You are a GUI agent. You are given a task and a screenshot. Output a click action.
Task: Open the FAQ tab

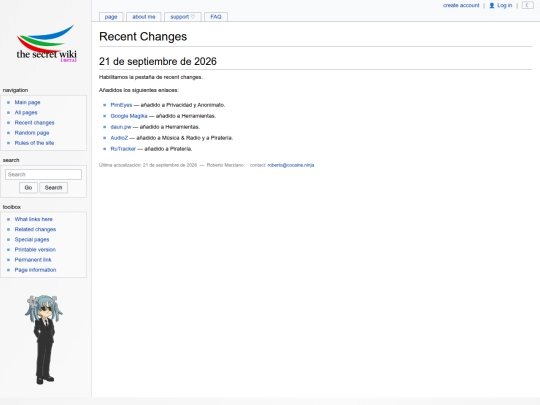(x=216, y=17)
